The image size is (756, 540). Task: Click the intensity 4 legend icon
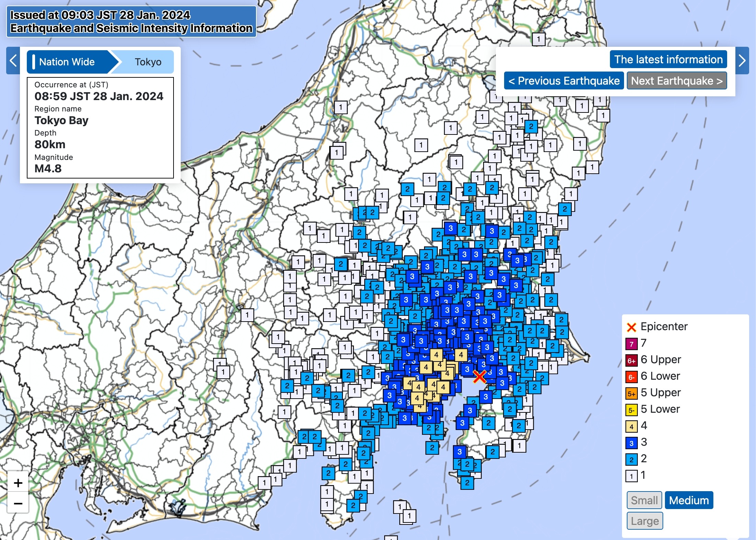pos(631,426)
